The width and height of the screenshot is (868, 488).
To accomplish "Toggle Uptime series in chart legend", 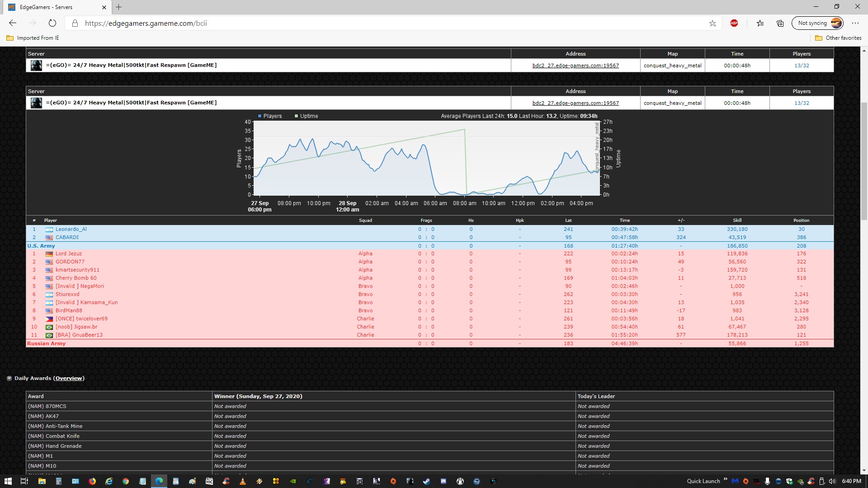I will 306,116.
